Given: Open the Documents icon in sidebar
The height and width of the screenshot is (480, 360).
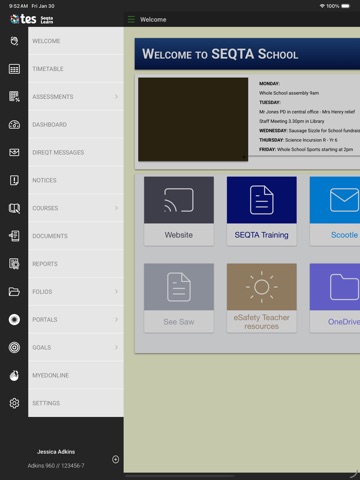Looking at the screenshot, I should pos(14,236).
